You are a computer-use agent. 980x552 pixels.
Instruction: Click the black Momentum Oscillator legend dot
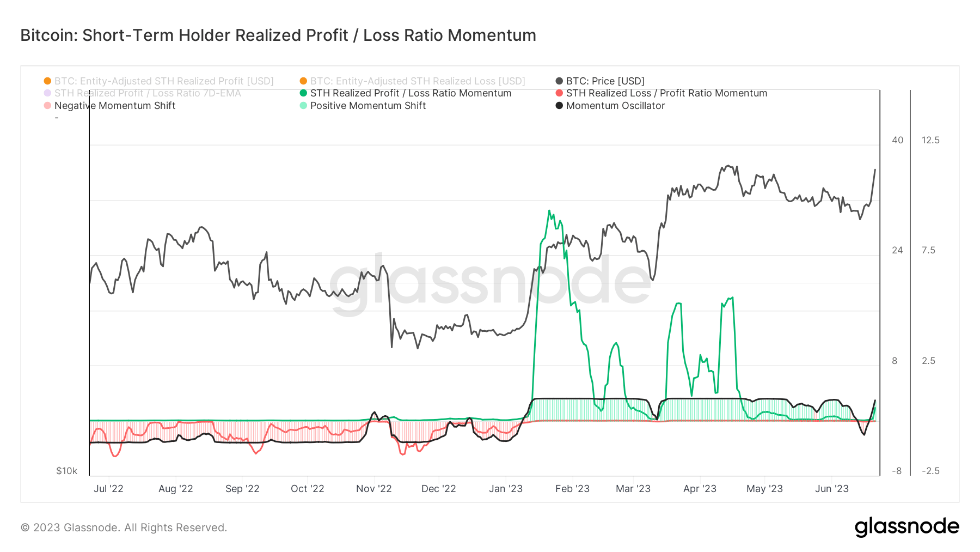point(558,106)
